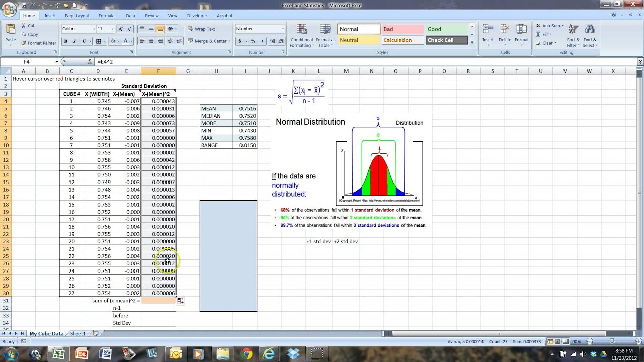644x362 pixels.
Task: Increase font size with Grow Font
Action: 120,29
